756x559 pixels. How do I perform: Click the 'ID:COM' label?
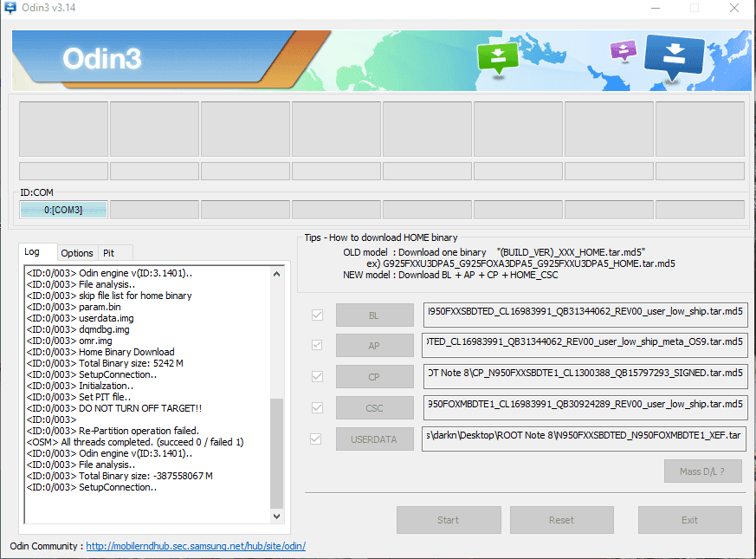(x=36, y=192)
